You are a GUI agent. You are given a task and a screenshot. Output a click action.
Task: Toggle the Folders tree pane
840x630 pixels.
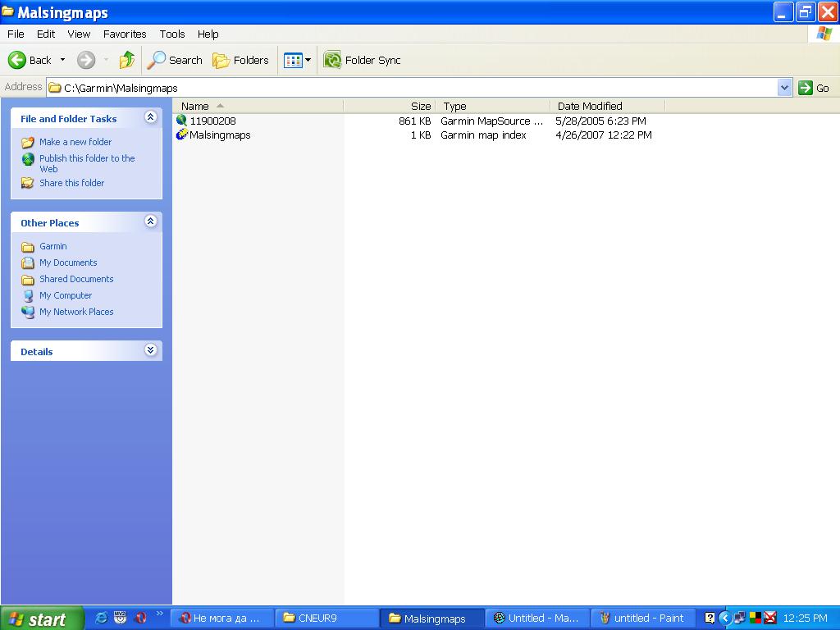(240, 60)
